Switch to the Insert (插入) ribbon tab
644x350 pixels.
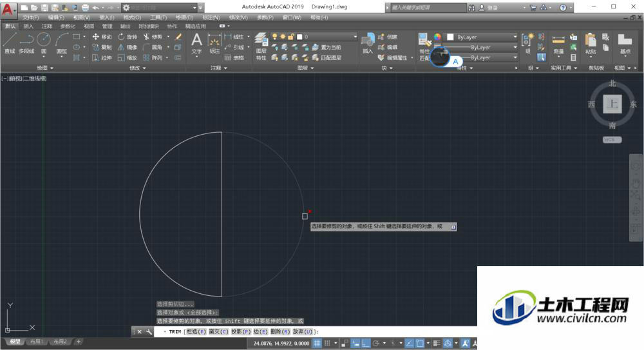tap(28, 26)
